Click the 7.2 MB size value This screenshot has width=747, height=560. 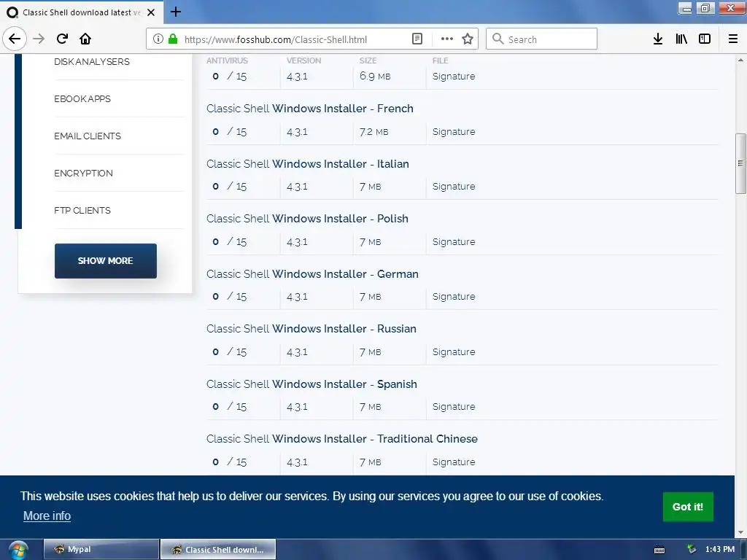pos(374,132)
